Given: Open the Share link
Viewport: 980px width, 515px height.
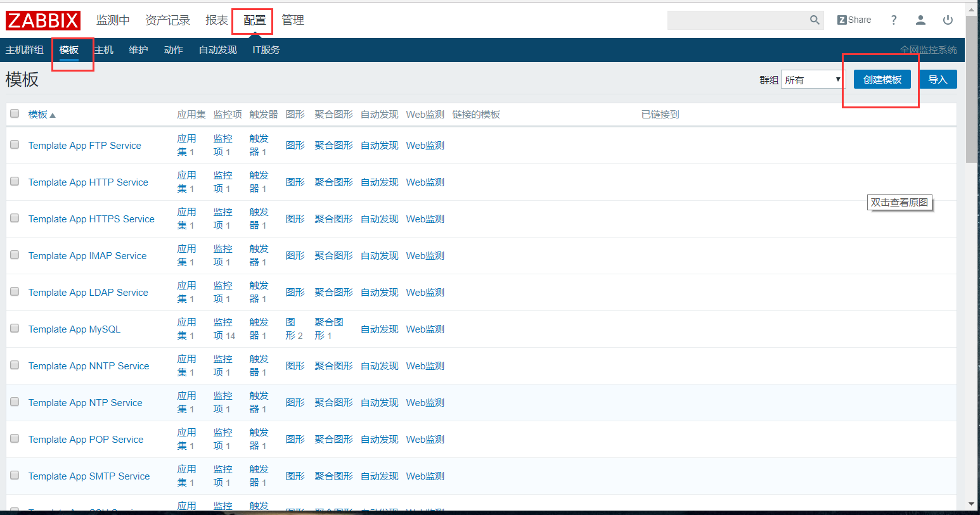Looking at the screenshot, I should [x=854, y=20].
